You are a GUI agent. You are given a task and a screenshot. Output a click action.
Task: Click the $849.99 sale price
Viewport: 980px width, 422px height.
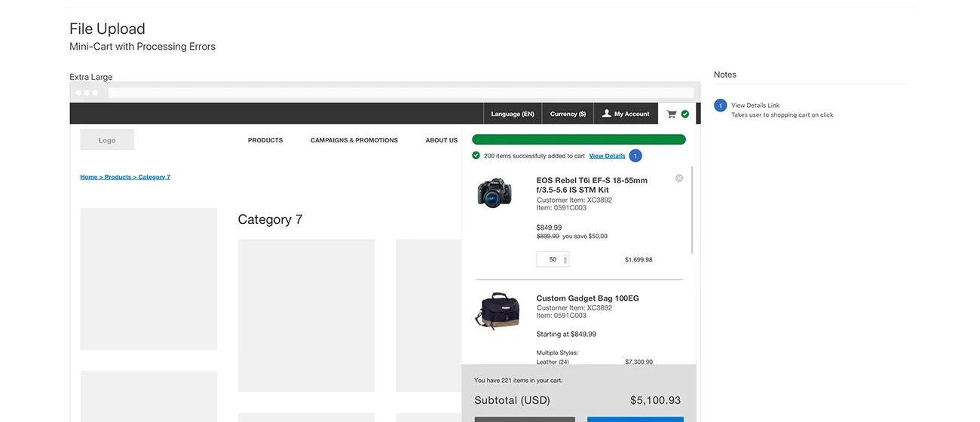point(549,228)
